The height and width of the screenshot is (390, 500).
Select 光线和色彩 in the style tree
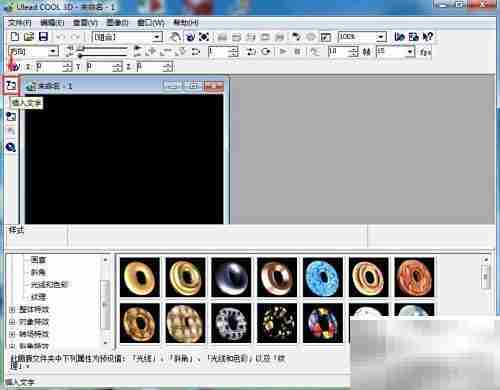(x=49, y=284)
